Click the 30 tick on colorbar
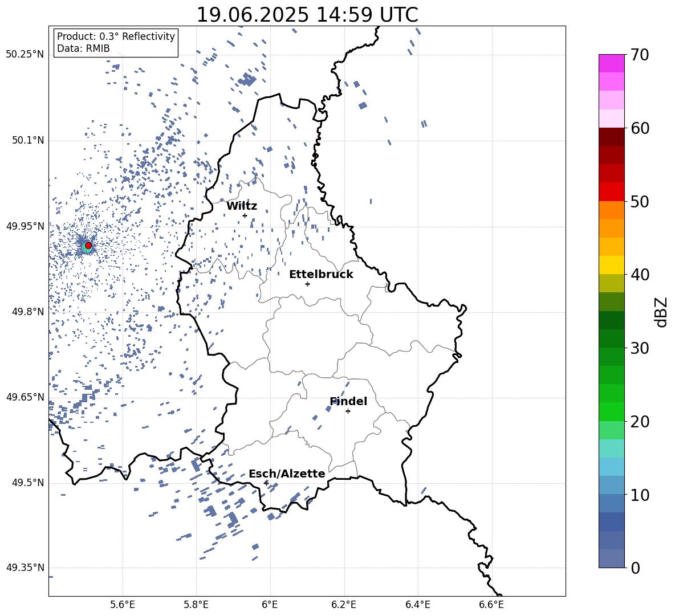 click(x=640, y=348)
